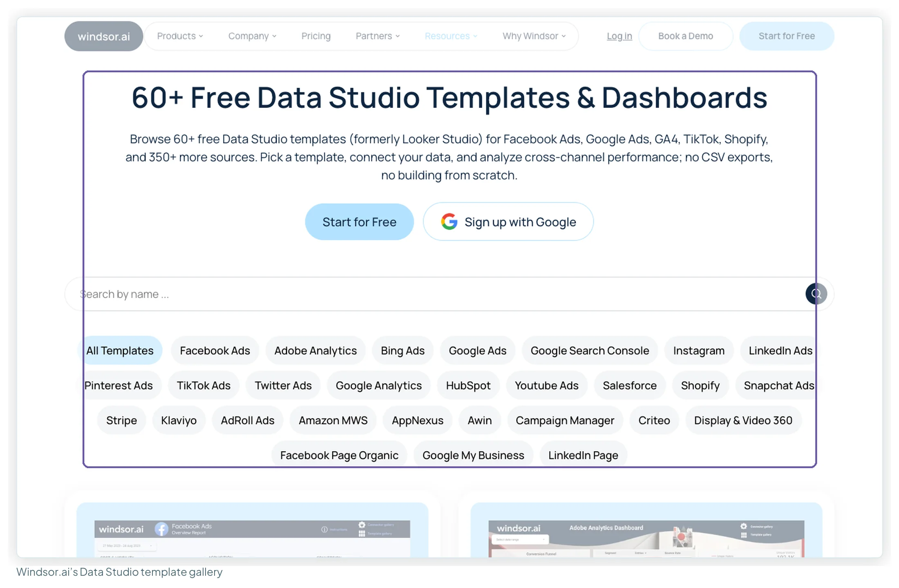Choose the Klaviyo filter
899x588 pixels.
pyautogui.click(x=179, y=420)
